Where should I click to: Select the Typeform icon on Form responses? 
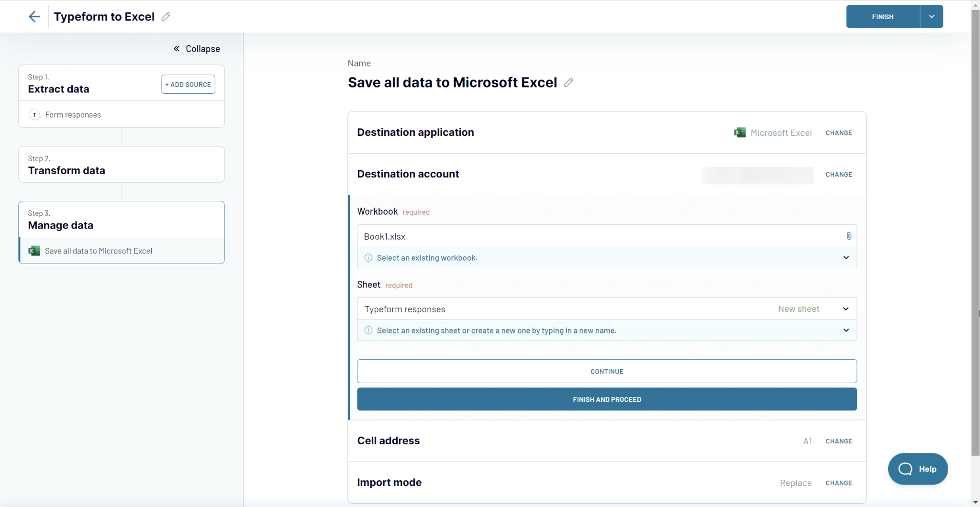tap(34, 115)
